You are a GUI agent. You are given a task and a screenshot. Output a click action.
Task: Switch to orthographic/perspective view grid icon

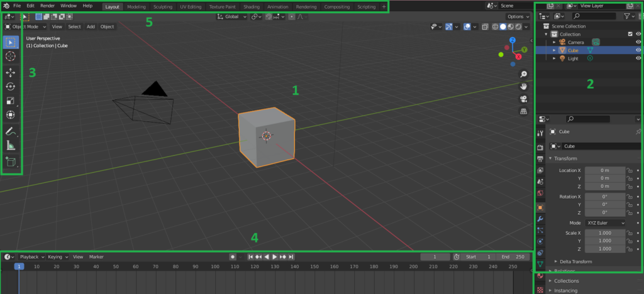tap(523, 111)
